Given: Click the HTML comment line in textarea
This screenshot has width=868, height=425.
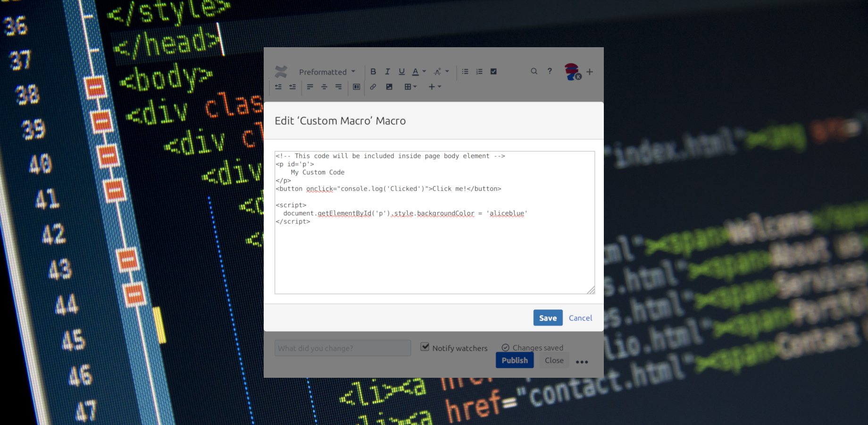Looking at the screenshot, I should point(391,156).
